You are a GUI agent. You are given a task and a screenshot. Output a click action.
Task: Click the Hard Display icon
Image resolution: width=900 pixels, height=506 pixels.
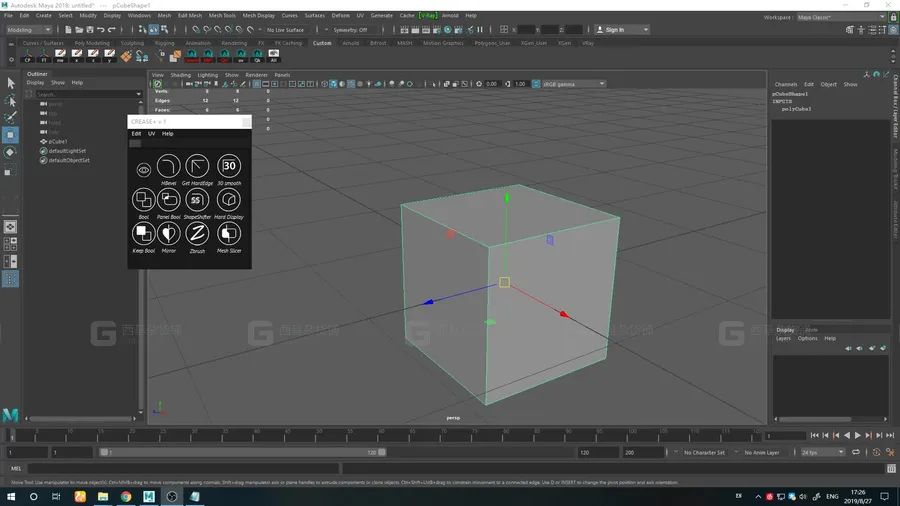pos(229,200)
